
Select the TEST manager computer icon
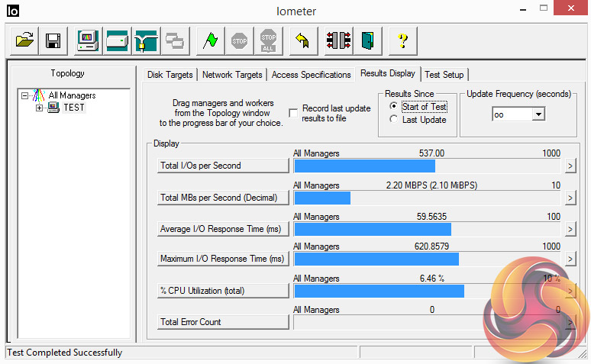point(53,108)
